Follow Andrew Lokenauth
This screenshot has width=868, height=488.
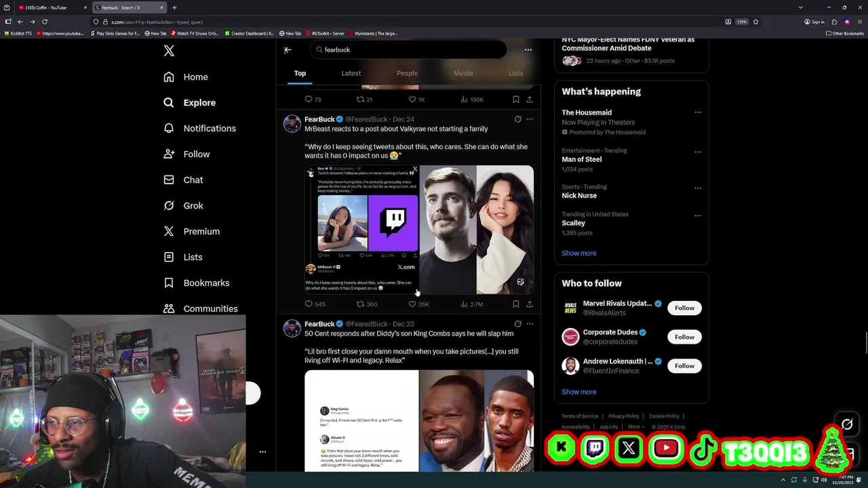pos(684,366)
